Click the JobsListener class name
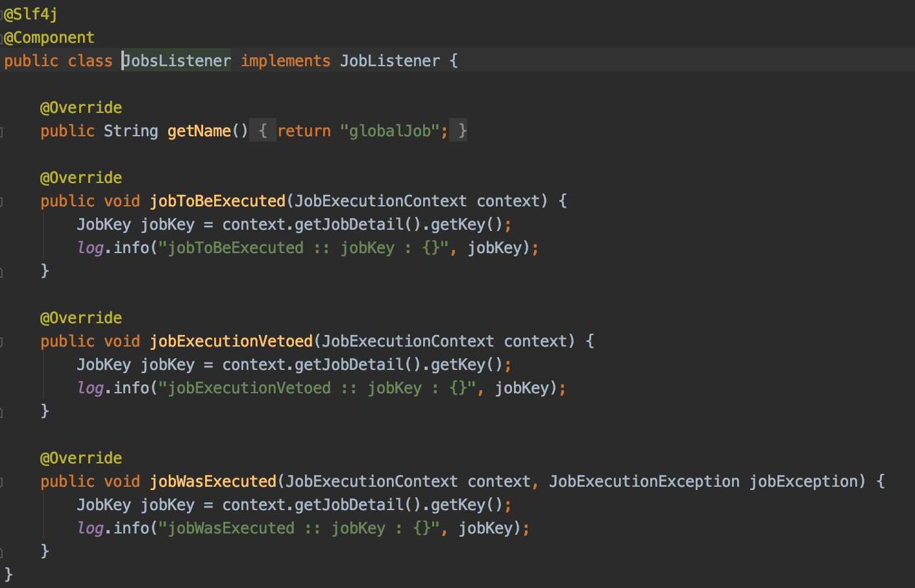The image size is (915, 588). pos(177,61)
